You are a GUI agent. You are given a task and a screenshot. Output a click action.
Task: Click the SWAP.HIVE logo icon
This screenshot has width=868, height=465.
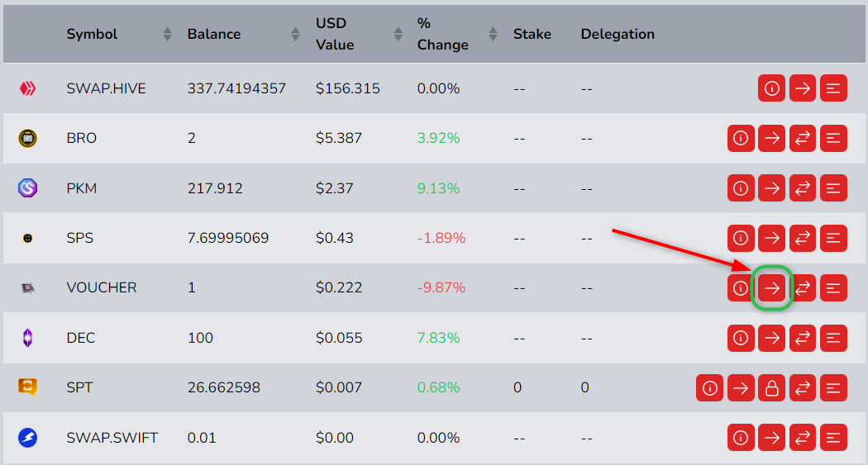point(27,88)
